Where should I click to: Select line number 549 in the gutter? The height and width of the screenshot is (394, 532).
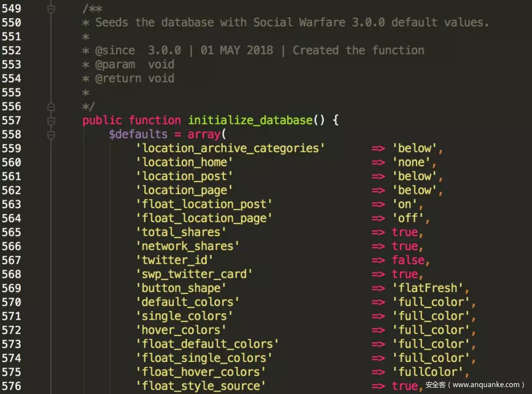(x=12, y=8)
